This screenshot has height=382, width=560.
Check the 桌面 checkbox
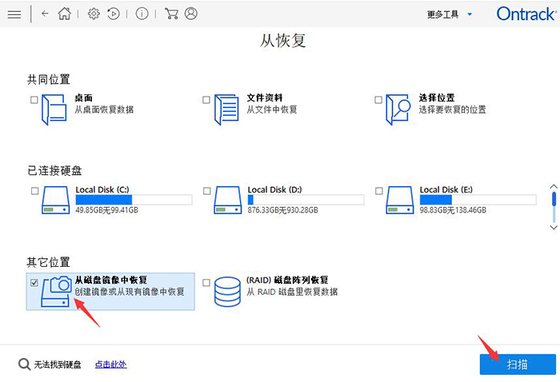(x=34, y=100)
